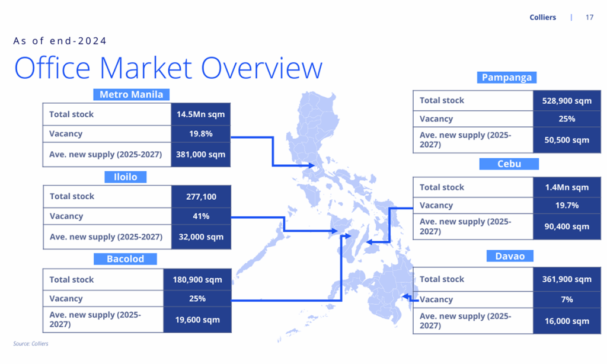Select the Office Market Overview title
This screenshot has height=364, width=607.
168,68
